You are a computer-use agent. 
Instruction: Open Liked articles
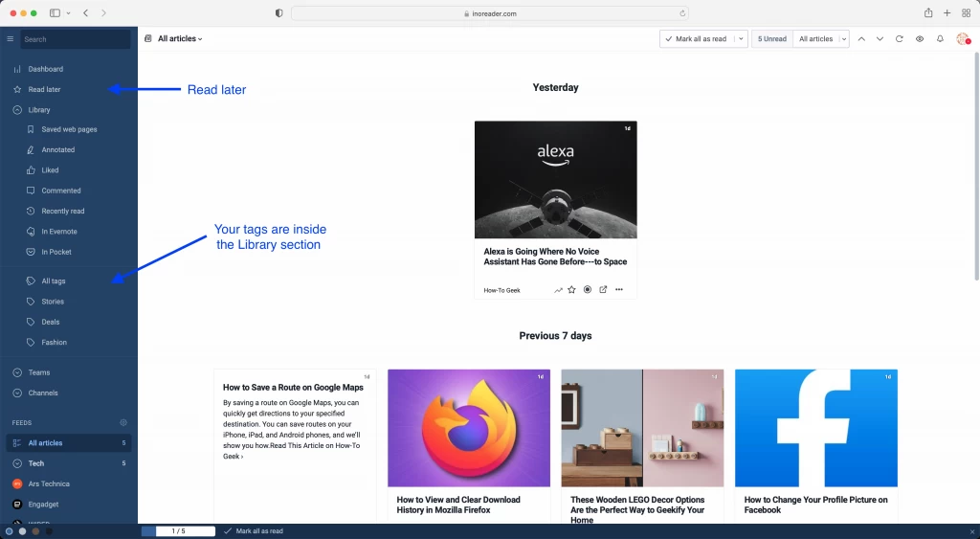pos(50,170)
